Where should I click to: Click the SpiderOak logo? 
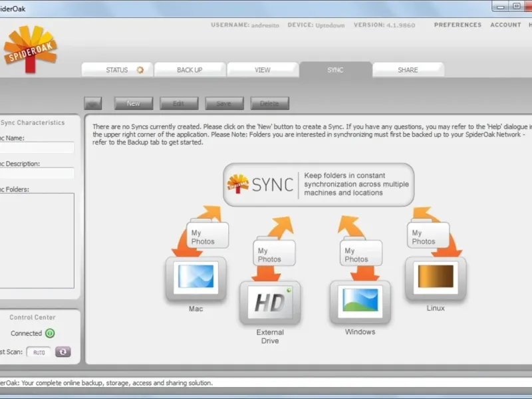click(30, 49)
